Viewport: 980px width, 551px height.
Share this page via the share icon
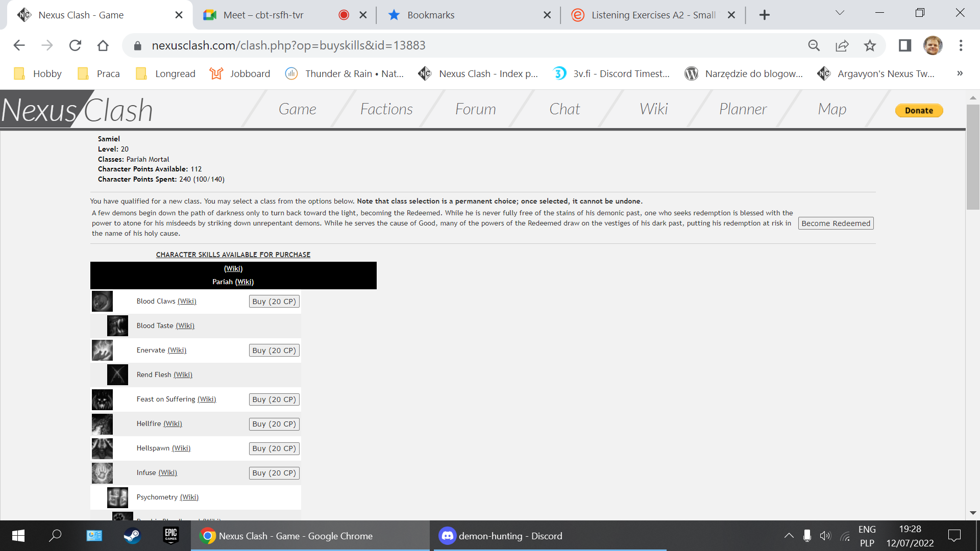click(x=842, y=45)
